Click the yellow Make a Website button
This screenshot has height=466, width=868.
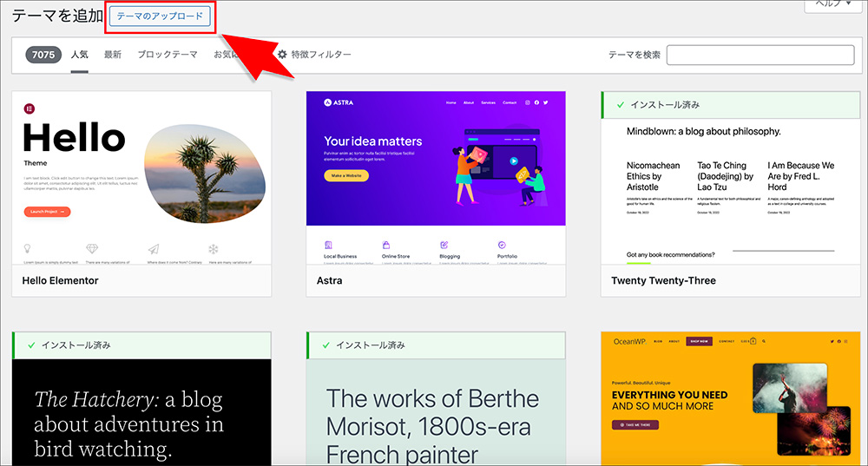(346, 175)
